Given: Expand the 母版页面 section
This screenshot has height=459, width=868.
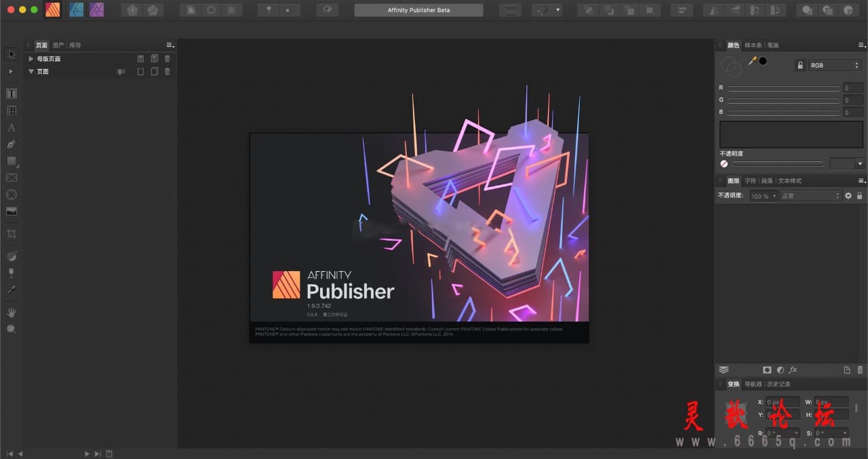Looking at the screenshot, I should (x=31, y=59).
